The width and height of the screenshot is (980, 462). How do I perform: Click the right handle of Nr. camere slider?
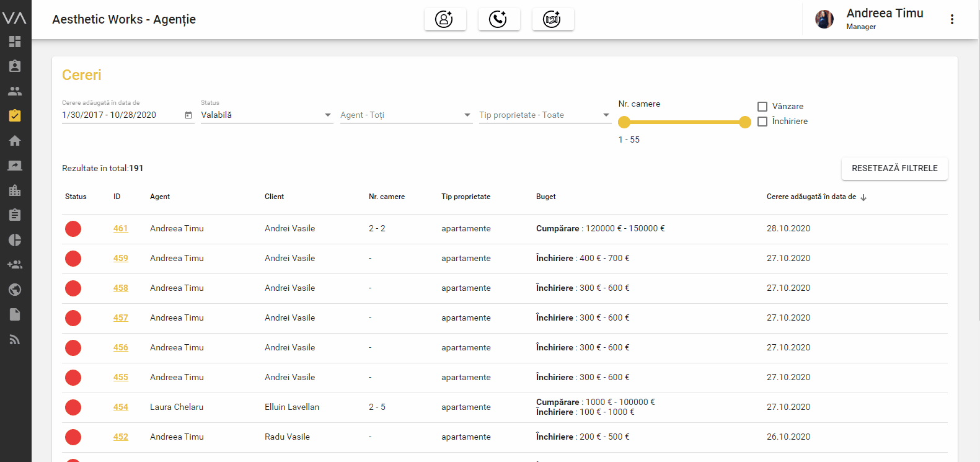tap(745, 122)
